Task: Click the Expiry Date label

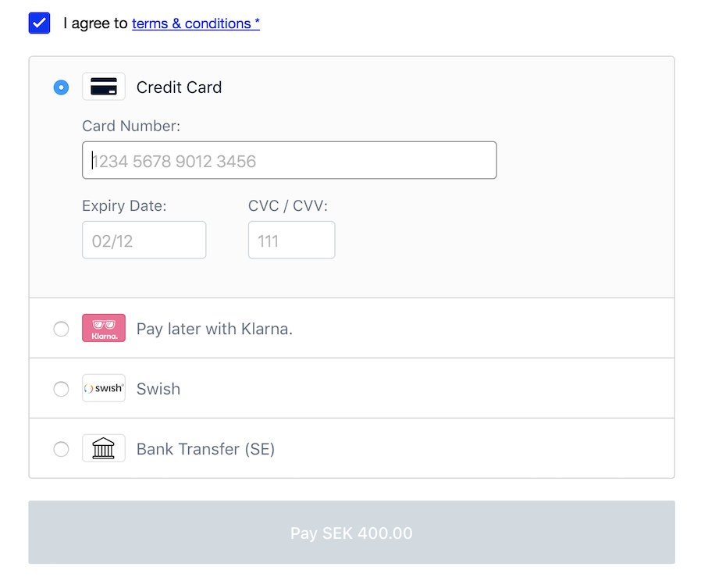Action: 124,206
